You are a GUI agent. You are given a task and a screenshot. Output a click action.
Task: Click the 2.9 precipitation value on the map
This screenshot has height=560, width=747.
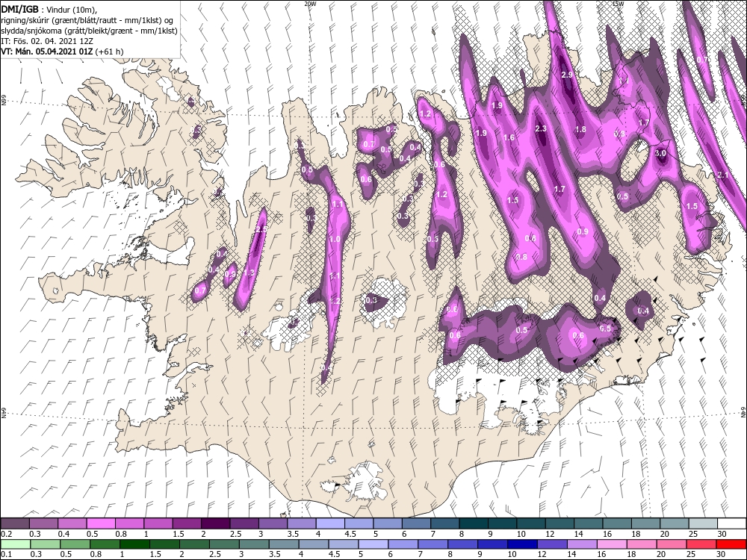point(567,75)
